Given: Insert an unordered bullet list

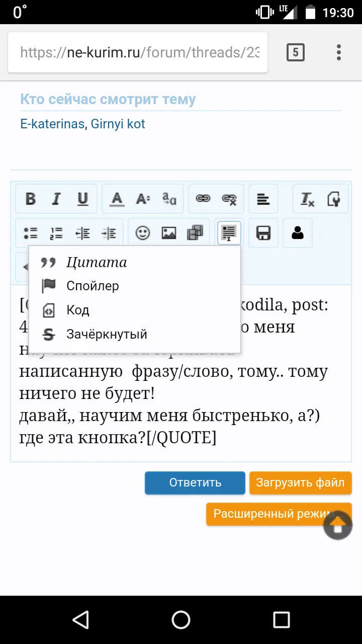Looking at the screenshot, I should (x=31, y=233).
